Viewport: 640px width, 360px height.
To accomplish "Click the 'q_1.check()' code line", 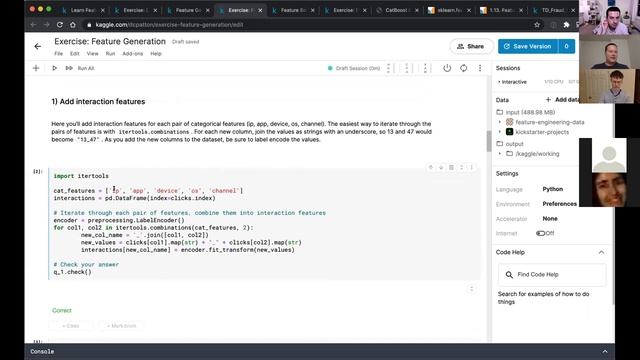I will pos(72,272).
